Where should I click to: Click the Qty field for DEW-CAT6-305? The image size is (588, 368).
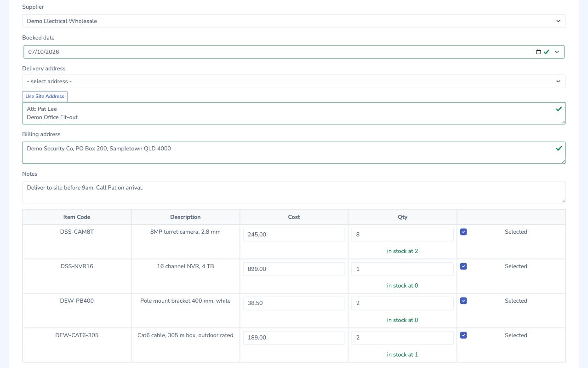click(402, 338)
